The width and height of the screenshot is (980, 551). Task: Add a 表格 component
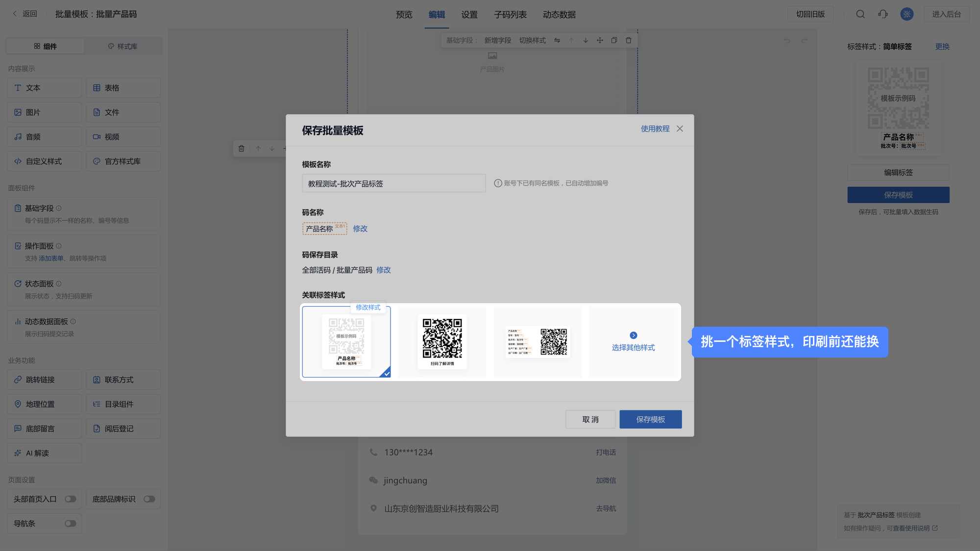pos(123,88)
